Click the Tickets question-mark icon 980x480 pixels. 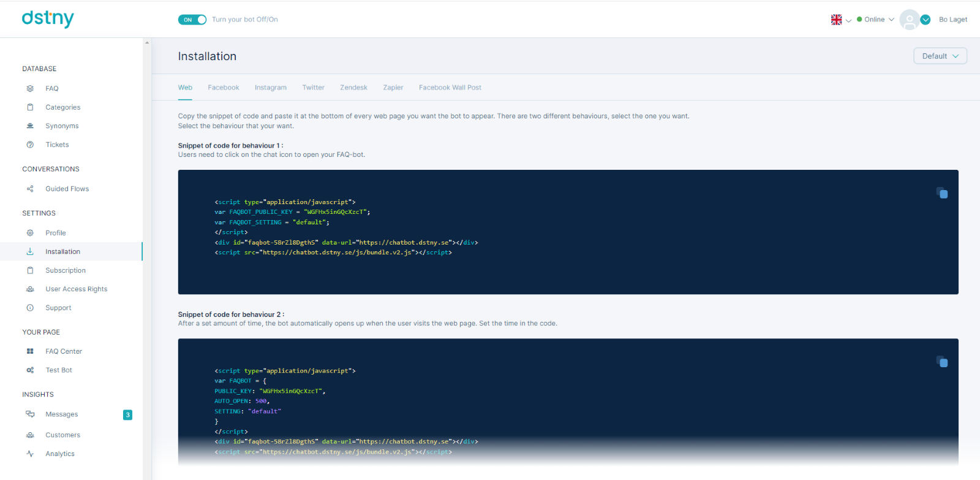pyautogui.click(x=30, y=145)
